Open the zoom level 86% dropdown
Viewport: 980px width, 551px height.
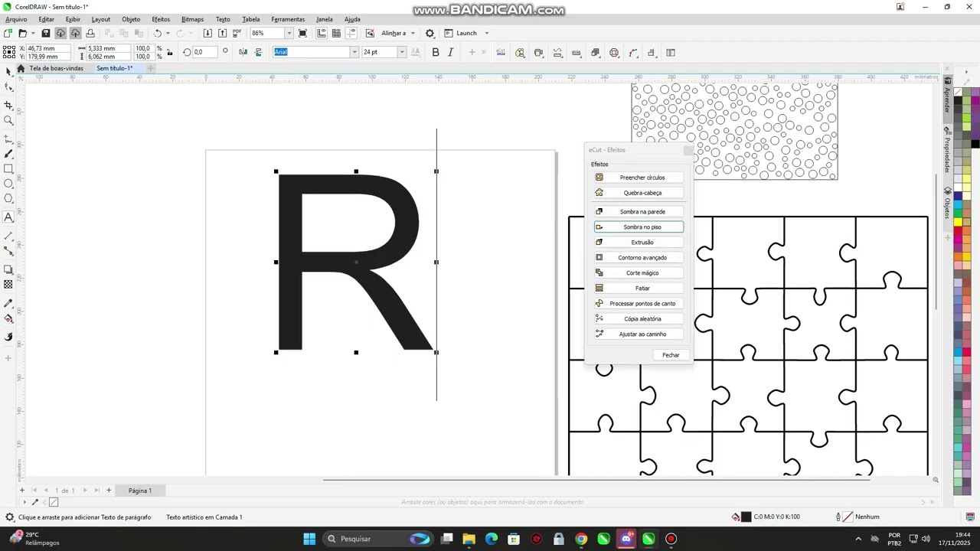tap(289, 33)
